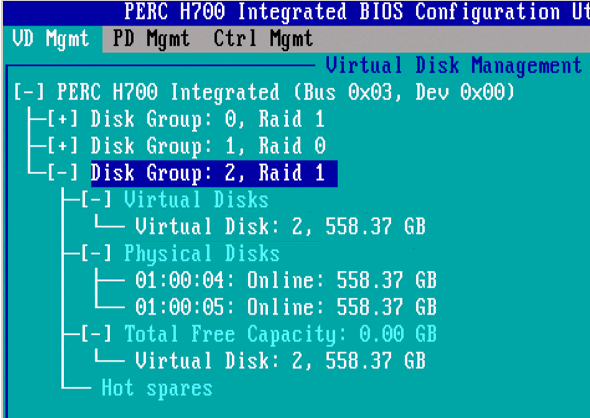Image resolution: width=590 pixels, height=418 pixels.
Task: Select physical disk 01:00:05 Online
Action: click(286, 307)
